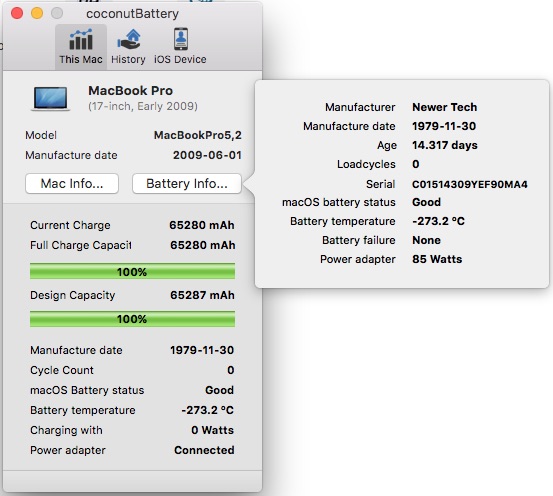The image size is (553, 496).
Task: Minimize window using the yellow button
Action: pyautogui.click(x=37, y=13)
